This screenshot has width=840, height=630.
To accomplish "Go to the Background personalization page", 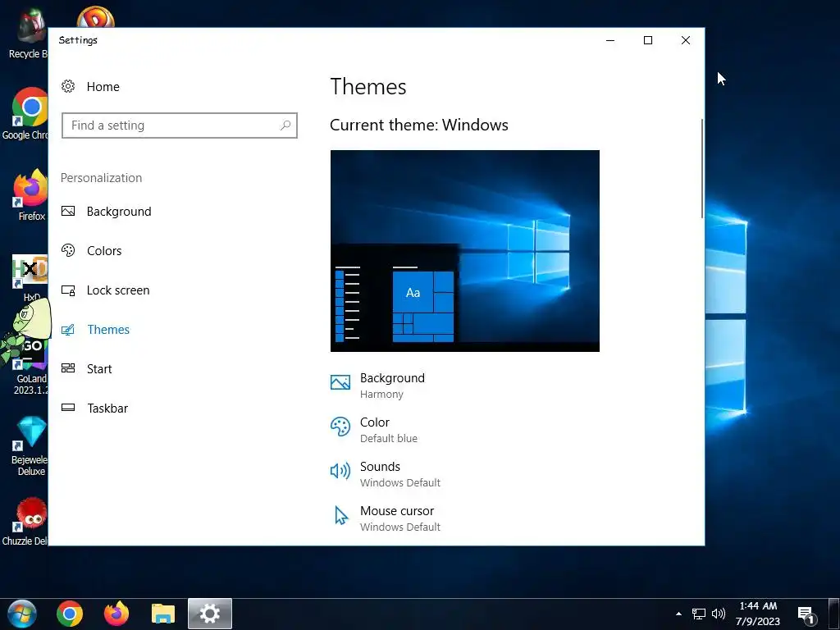I will pos(119,211).
